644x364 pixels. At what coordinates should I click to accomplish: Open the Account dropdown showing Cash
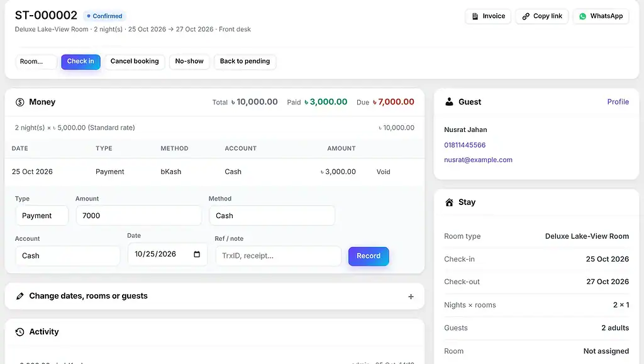point(68,256)
